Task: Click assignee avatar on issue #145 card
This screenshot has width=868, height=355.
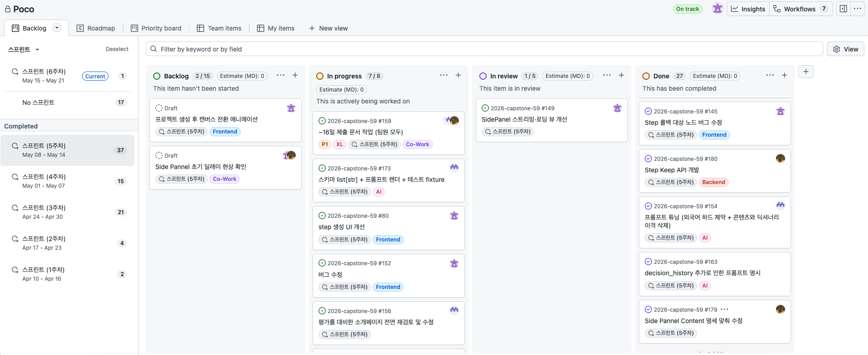Action: (781, 111)
